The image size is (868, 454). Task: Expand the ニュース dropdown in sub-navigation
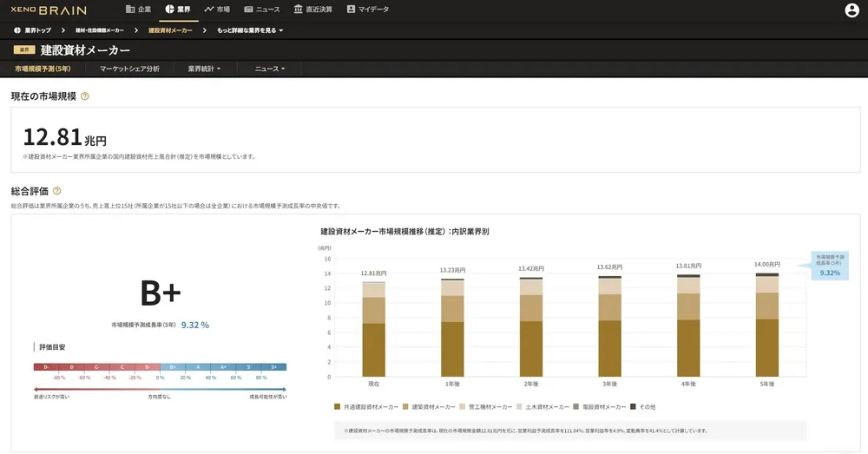[x=270, y=69]
